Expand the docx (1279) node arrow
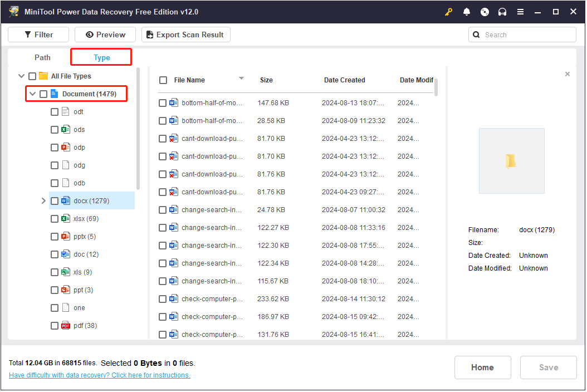Screen dimensions: 587x392 (x=43, y=201)
